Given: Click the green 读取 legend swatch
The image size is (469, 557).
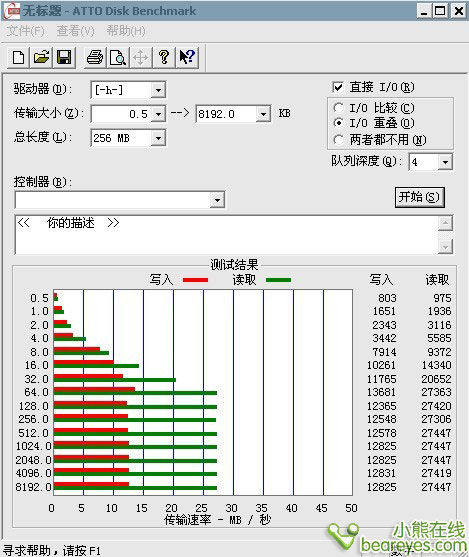Looking at the screenshot, I should (278, 280).
